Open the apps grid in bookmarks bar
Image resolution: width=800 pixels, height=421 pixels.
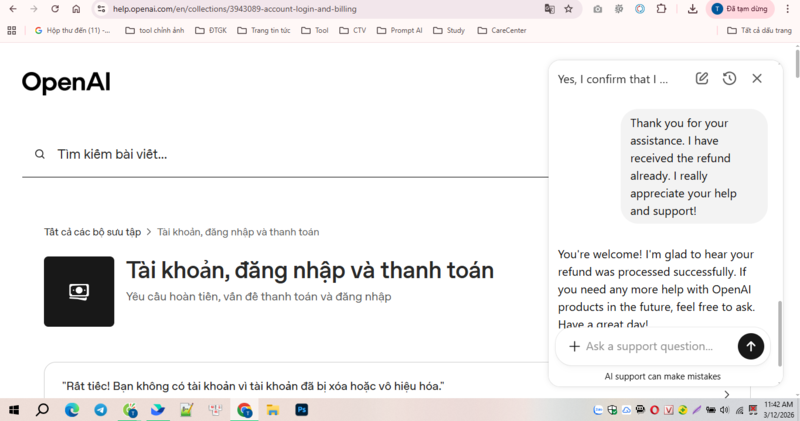(12, 31)
